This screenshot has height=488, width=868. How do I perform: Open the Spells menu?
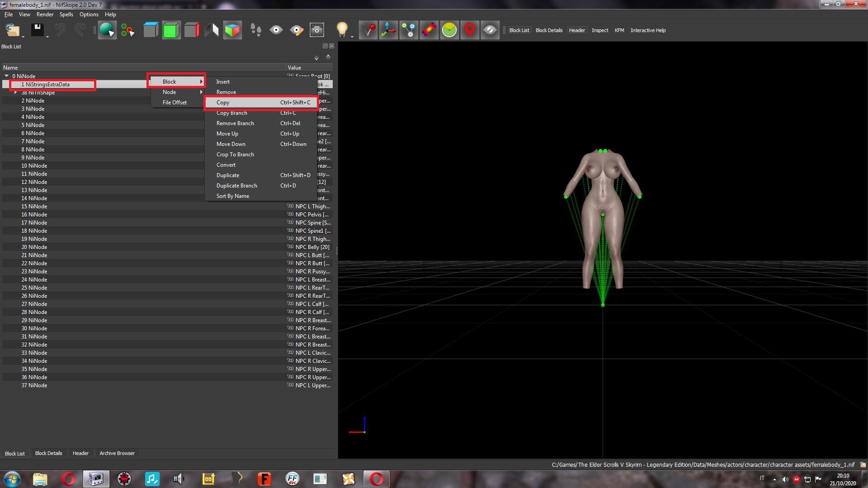coord(66,14)
